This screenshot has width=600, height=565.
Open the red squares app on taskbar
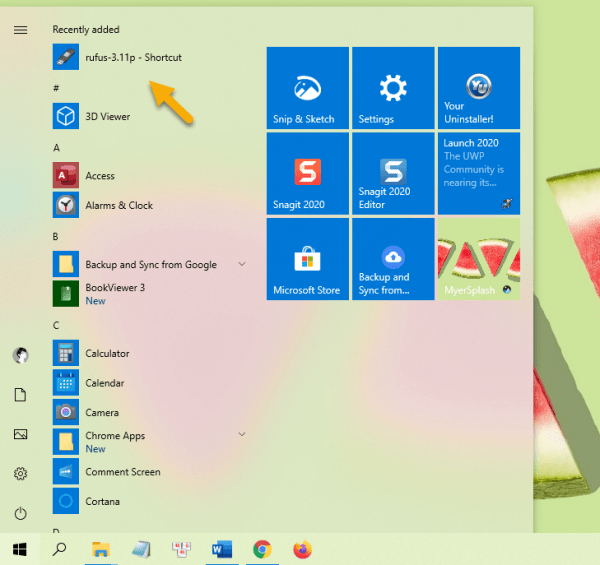click(x=181, y=549)
